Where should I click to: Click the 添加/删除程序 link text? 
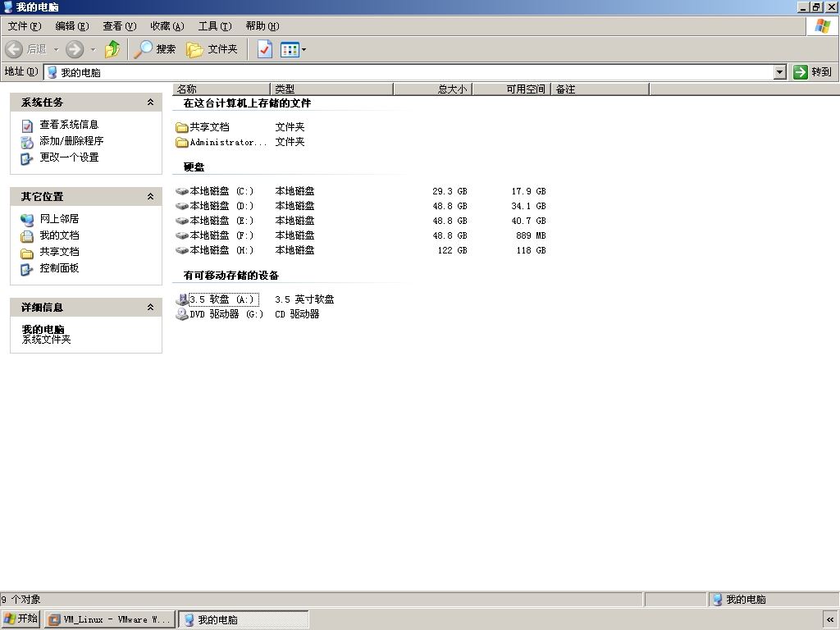pos(71,141)
